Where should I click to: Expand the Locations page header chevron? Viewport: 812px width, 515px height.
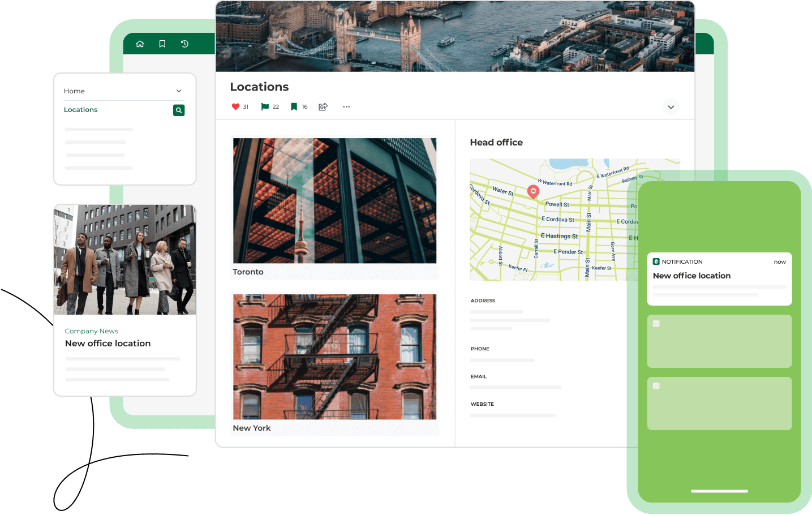pyautogui.click(x=671, y=107)
